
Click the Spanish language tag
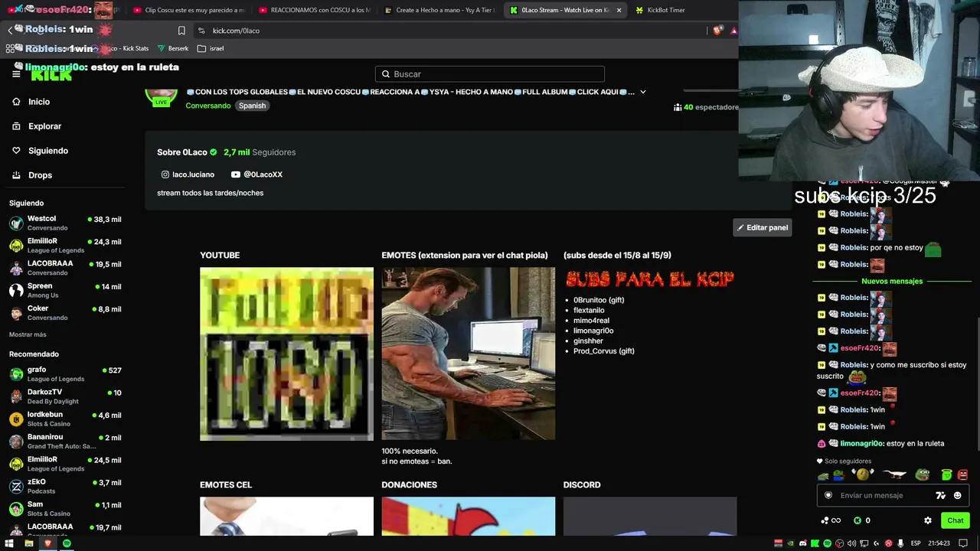[x=252, y=106]
